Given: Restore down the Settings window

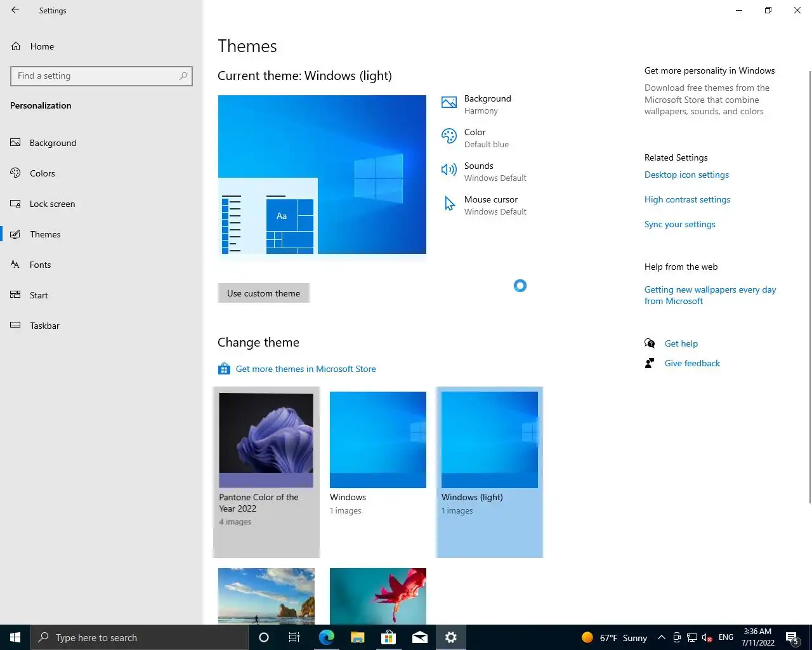Looking at the screenshot, I should (768, 10).
